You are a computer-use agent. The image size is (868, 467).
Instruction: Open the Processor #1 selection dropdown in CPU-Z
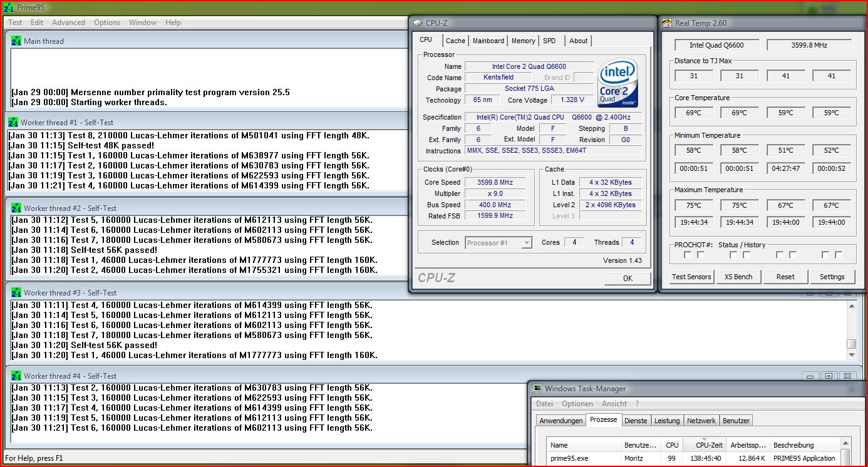(x=499, y=243)
